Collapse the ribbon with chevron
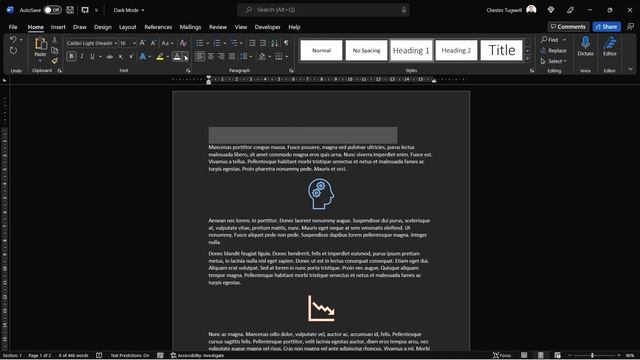Screen dimensions: 640x360 pyautogui.click(x=630, y=69)
